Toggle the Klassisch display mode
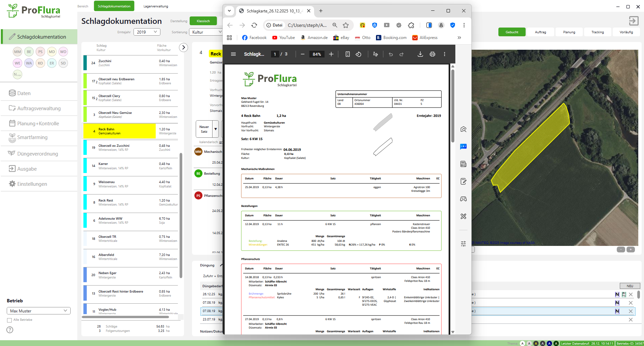644x346 pixels. (x=203, y=21)
